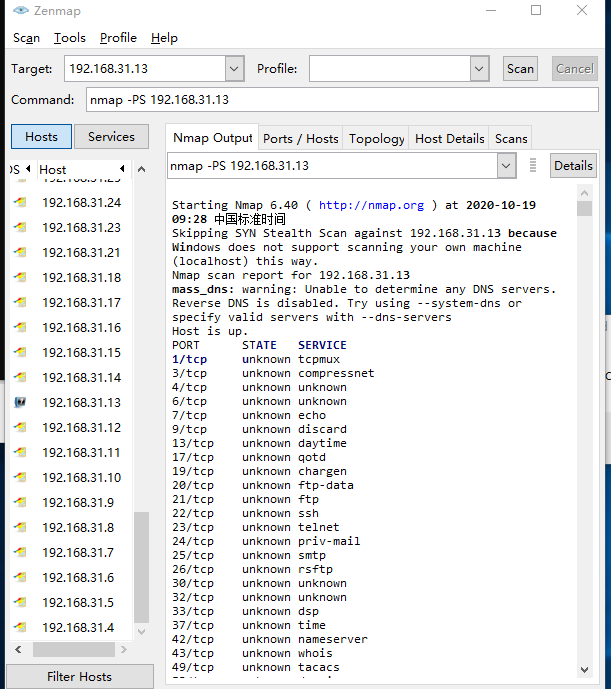Open the Tools menu
This screenshot has width=611, height=689.
pos(69,38)
